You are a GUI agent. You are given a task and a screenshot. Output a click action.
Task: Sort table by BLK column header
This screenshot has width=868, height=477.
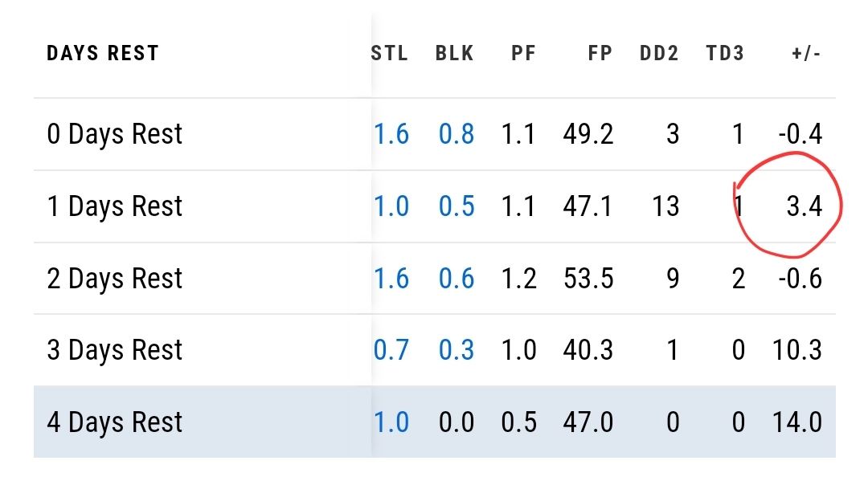coord(455,54)
